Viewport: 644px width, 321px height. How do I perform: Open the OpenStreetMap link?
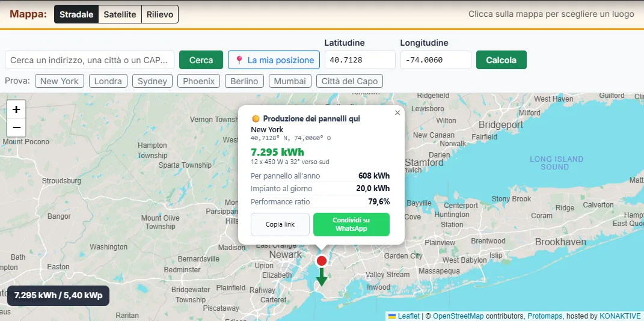tap(458, 316)
